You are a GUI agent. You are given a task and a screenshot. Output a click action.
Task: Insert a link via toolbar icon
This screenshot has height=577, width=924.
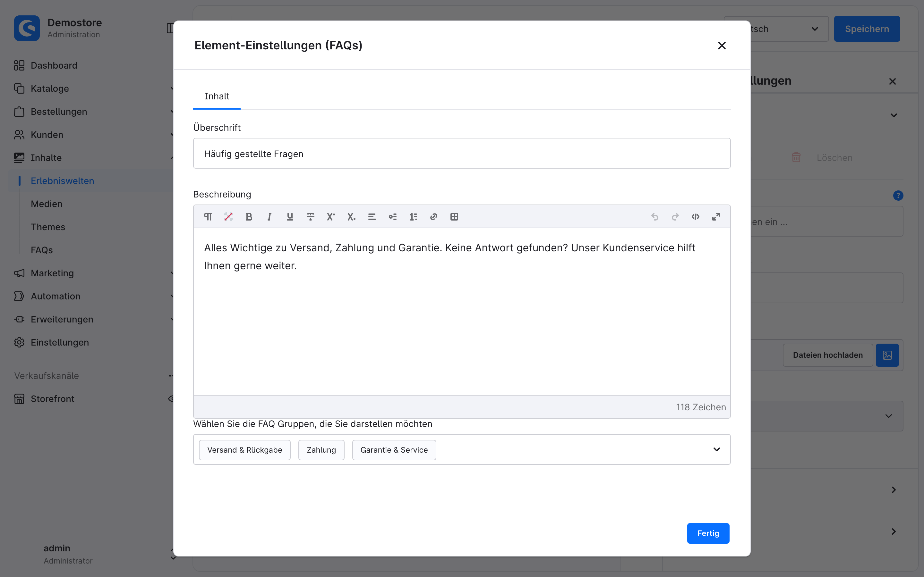pos(433,217)
